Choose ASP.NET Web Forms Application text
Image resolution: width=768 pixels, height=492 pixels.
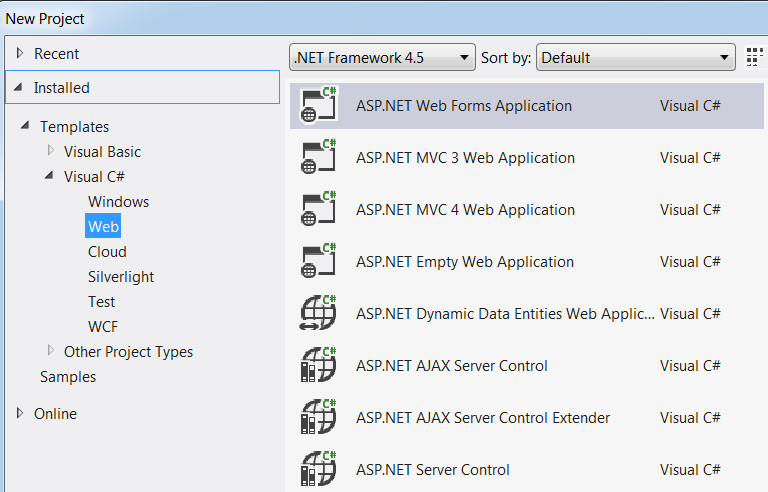[x=464, y=105]
